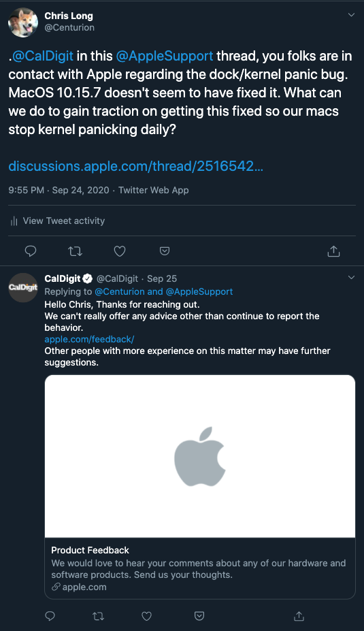Reply to CalDigit's tweet
The image size is (364, 631).
pos(50,616)
